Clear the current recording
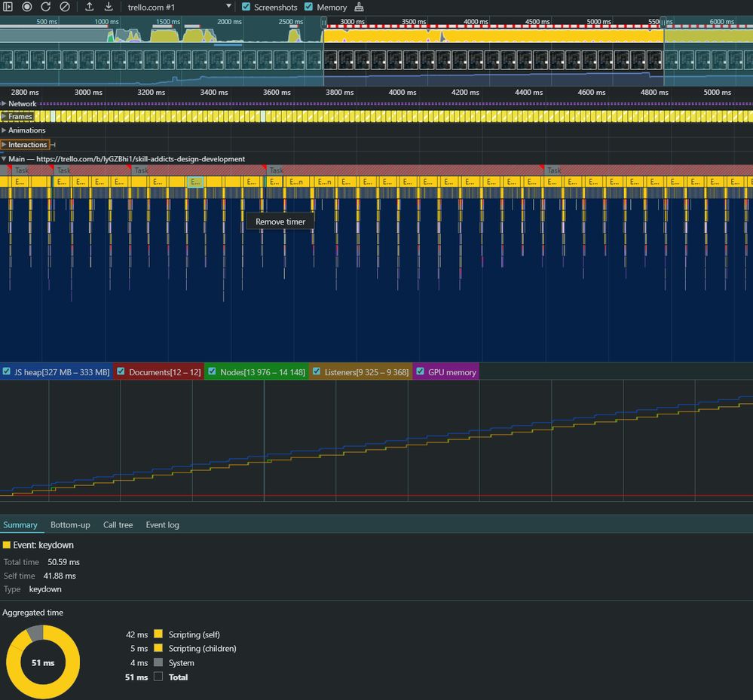Screen dimensions: 753x700 [64, 7]
